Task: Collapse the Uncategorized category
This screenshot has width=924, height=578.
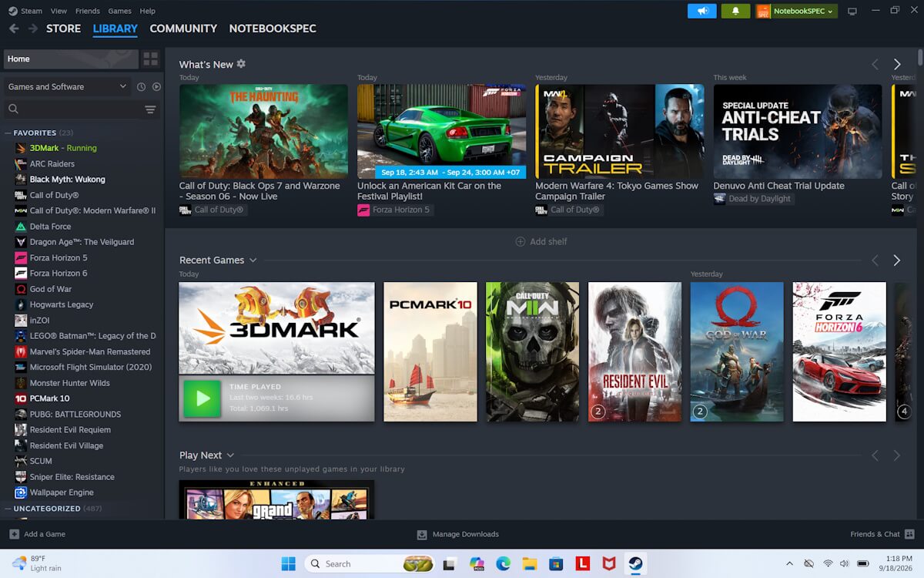Action: pos(8,509)
